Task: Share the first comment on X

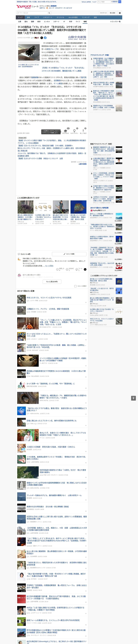Action: pyautogui.click(x=85, y=269)
